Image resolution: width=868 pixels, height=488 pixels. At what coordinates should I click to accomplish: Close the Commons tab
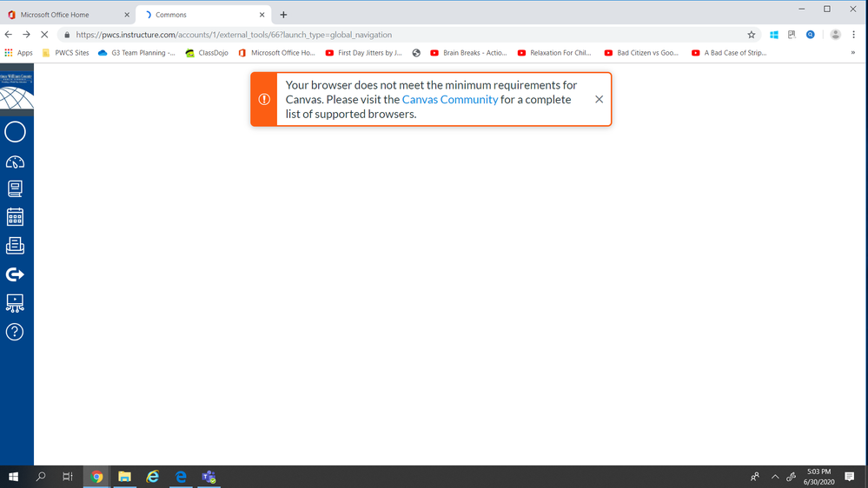point(262,15)
